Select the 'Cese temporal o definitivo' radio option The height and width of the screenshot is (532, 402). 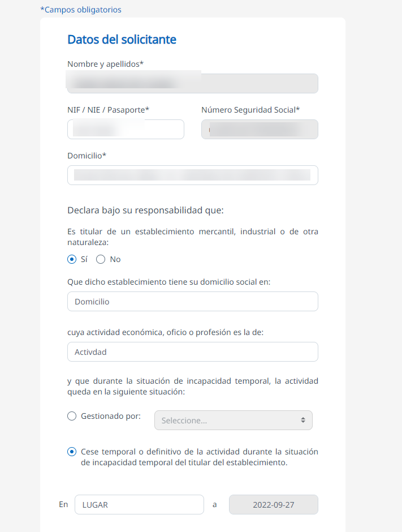click(72, 452)
